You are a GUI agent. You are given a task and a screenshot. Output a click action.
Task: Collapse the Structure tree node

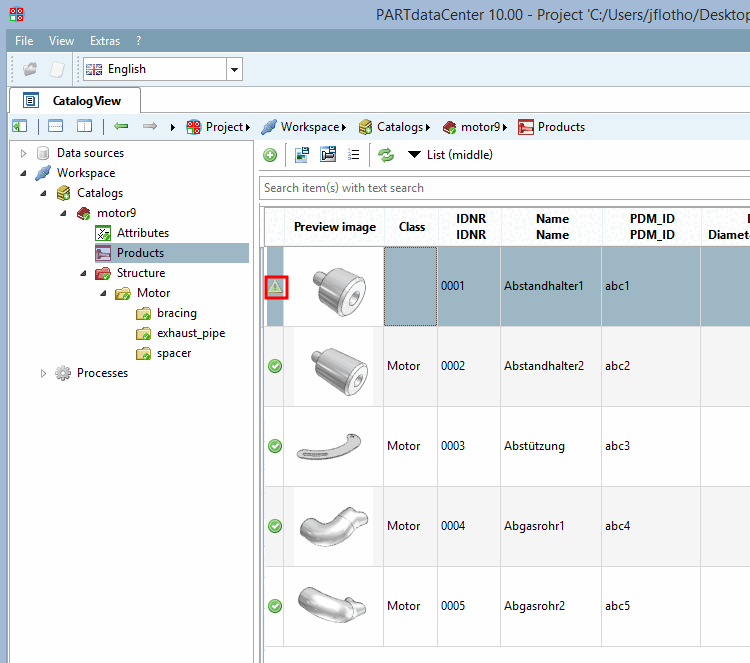pos(83,273)
